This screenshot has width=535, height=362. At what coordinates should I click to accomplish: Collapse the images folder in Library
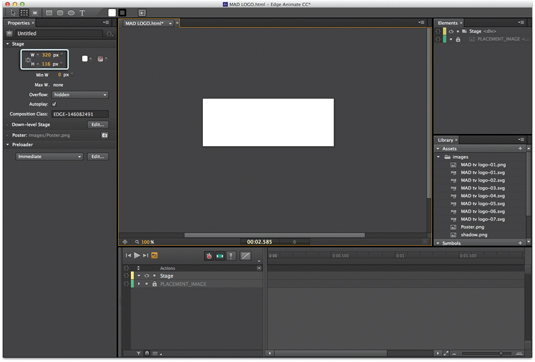point(439,157)
